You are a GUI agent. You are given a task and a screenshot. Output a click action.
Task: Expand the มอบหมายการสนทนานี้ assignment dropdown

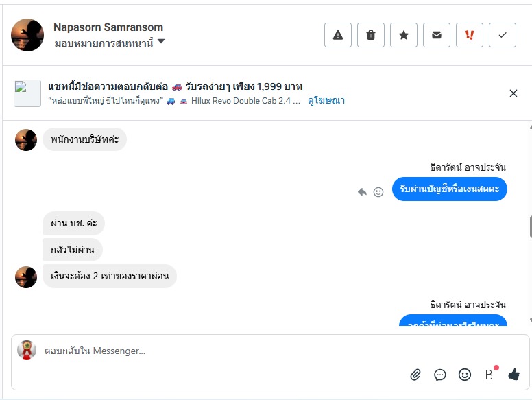click(161, 42)
